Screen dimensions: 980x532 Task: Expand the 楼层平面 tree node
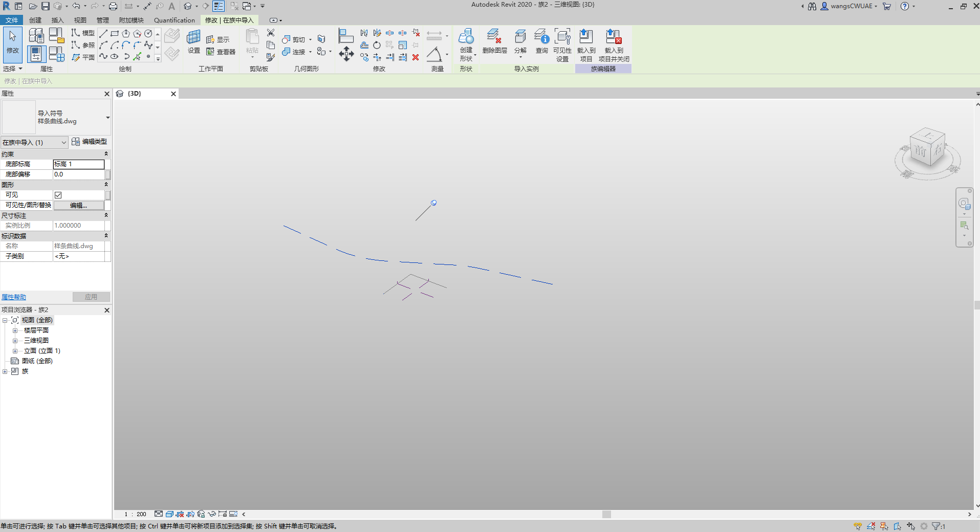(15, 330)
